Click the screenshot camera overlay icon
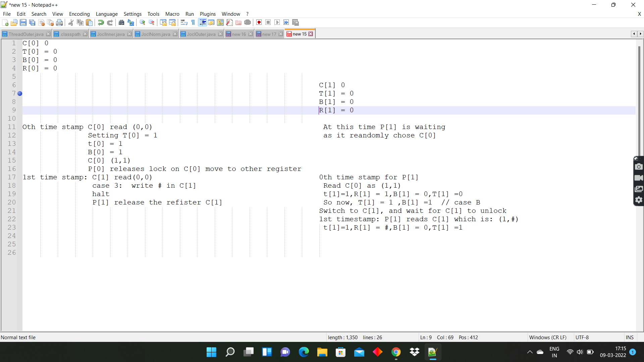This screenshot has width=644, height=362. pos(639,167)
